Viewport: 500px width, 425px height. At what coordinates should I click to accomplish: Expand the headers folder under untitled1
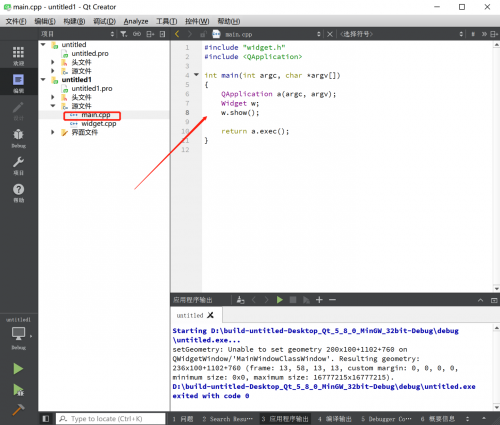click(53, 97)
